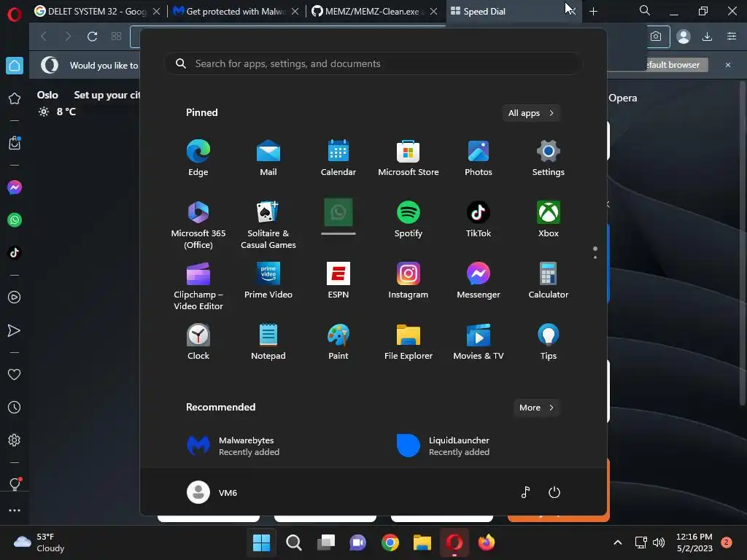Open VM6 user account menu
The width and height of the screenshot is (747, 560).
(x=212, y=492)
